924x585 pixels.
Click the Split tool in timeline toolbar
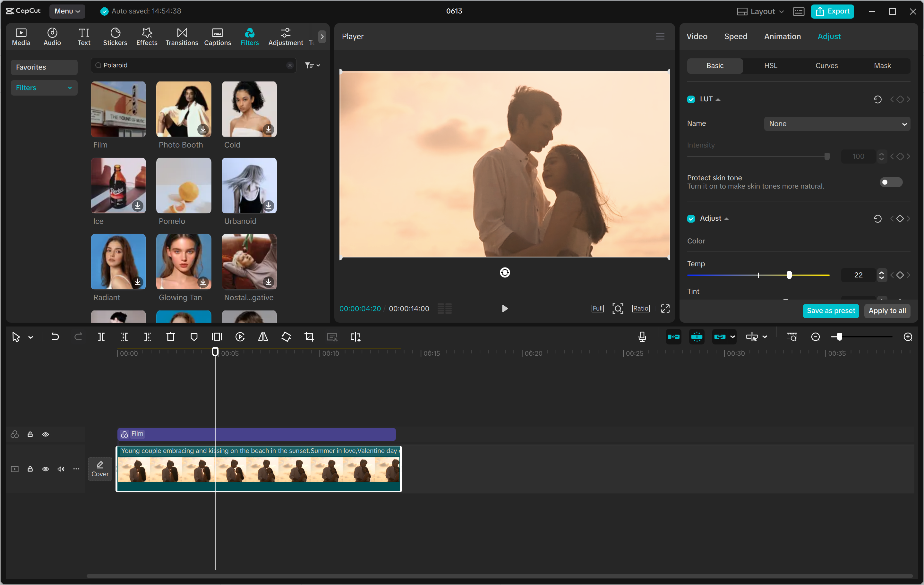pyautogui.click(x=101, y=337)
